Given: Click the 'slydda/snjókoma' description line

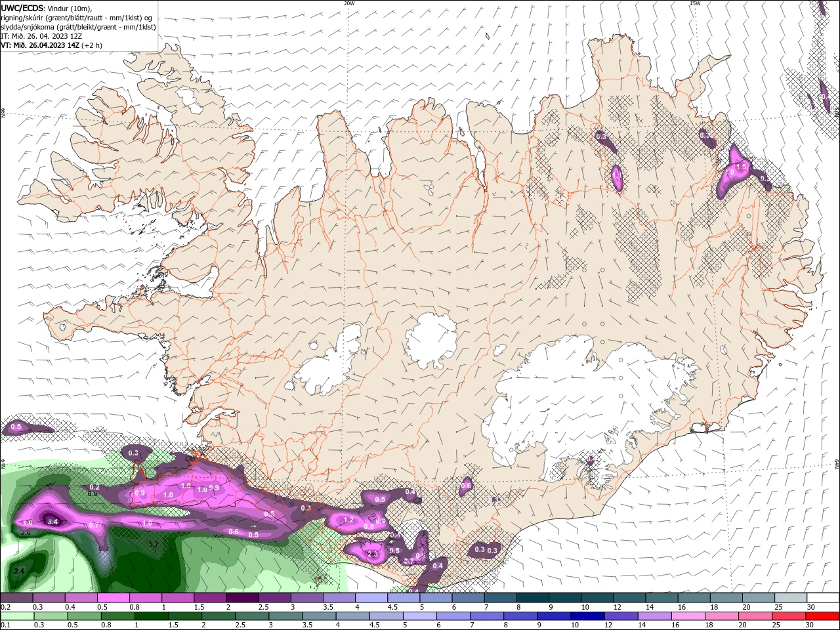Looking at the screenshot, I should click(78, 27).
